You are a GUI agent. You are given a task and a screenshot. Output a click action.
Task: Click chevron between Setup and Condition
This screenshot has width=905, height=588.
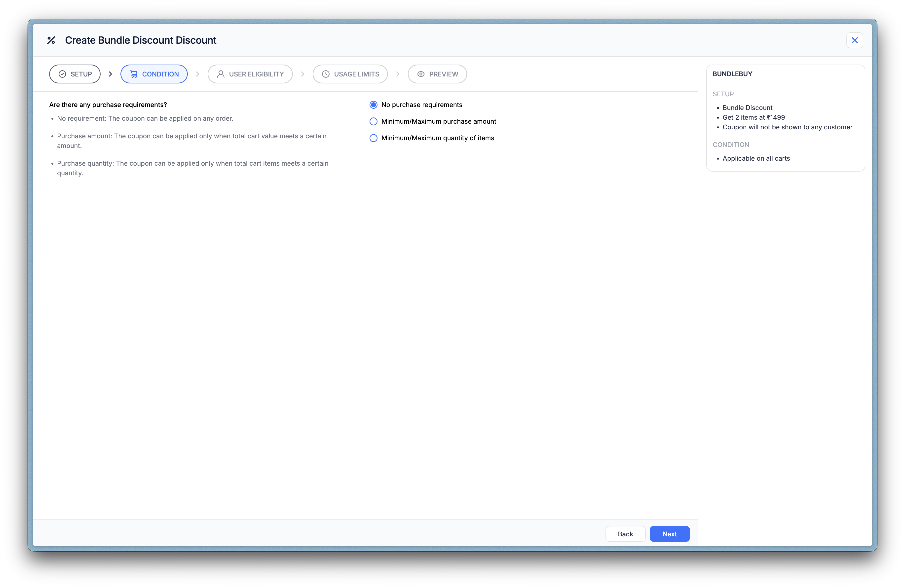click(111, 74)
